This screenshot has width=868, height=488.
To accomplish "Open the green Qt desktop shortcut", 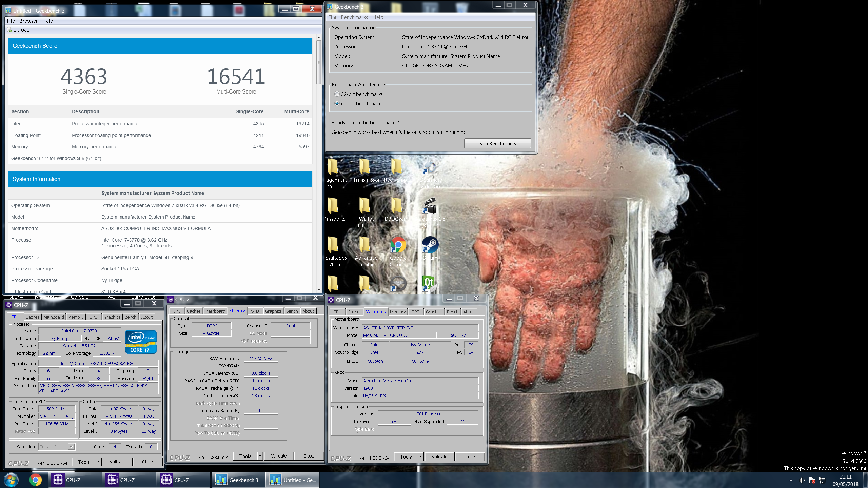I will (429, 284).
